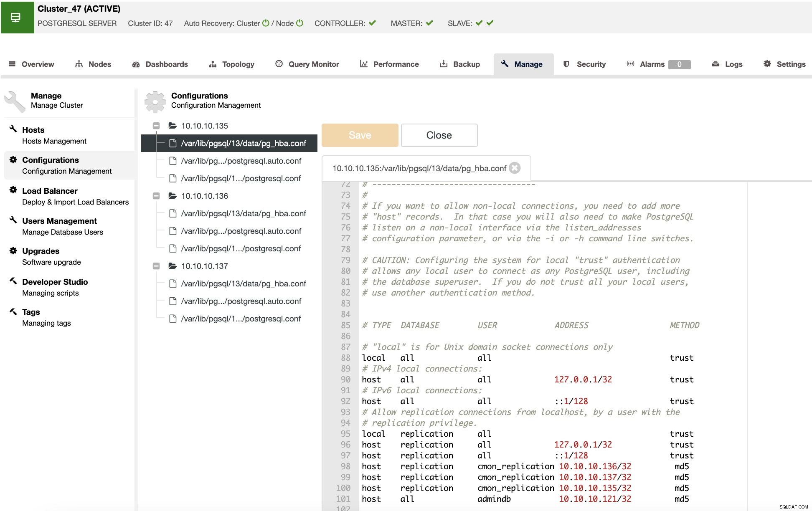
Task: Toggle Node auto recovery power icon
Action: (x=299, y=23)
